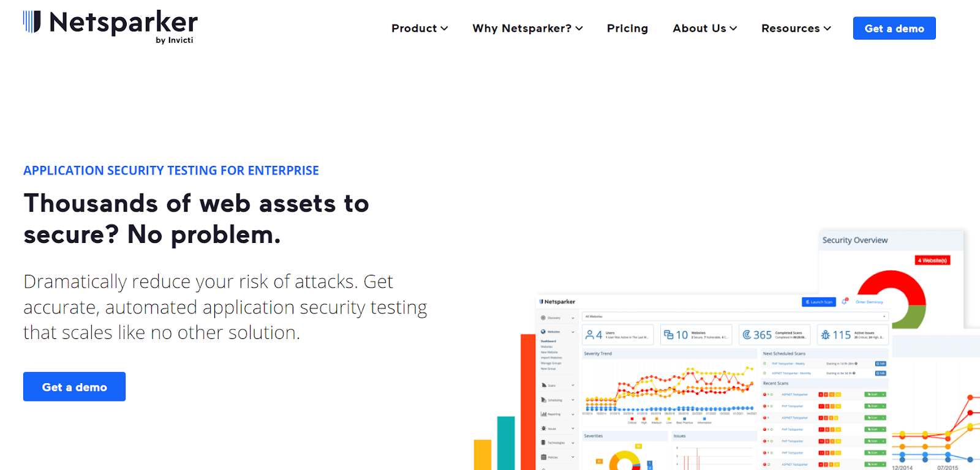Image resolution: width=980 pixels, height=470 pixels.
Task: Click the Websites globe icon in preview sidebar
Action: (543, 332)
